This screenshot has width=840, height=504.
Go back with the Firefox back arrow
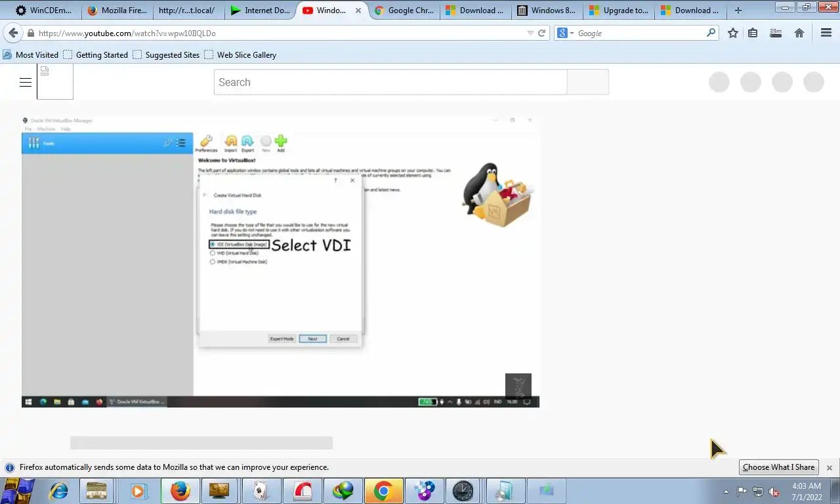[13, 33]
